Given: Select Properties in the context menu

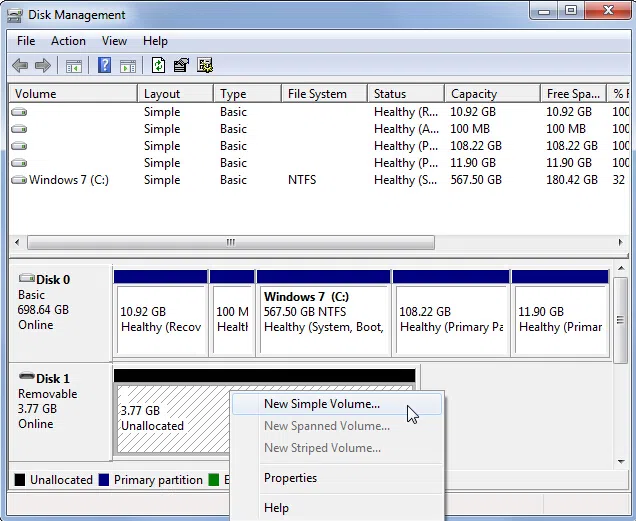Looking at the screenshot, I should [290, 478].
